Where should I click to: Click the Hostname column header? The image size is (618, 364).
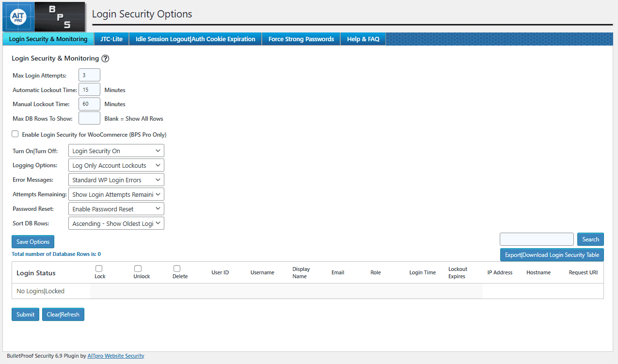(x=539, y=272)
